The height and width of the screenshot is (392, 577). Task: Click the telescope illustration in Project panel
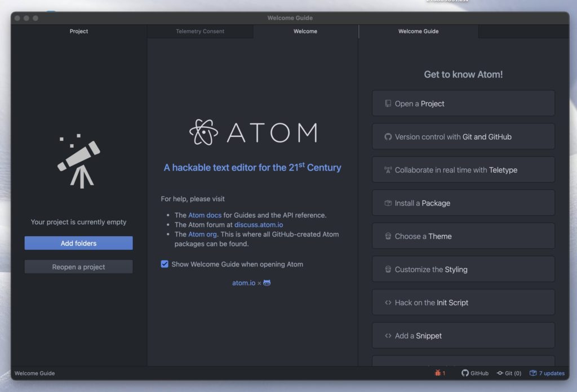(79, 161)
